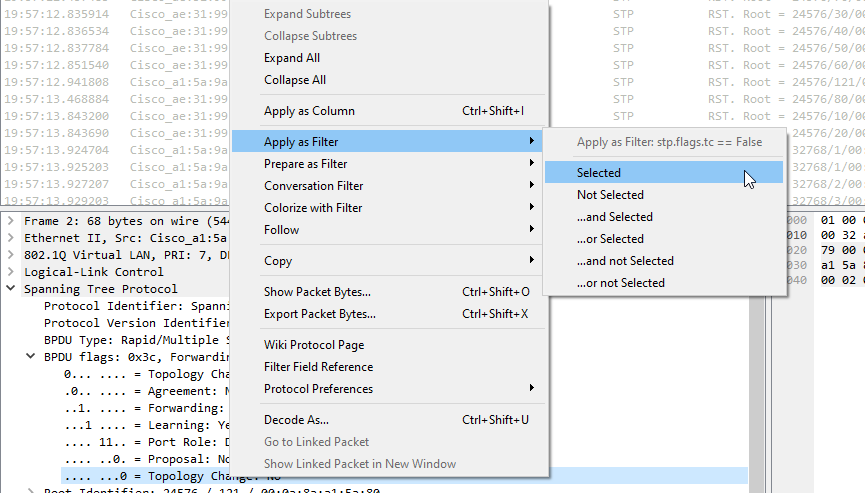Choose Decode As from the context menu

(296, 420)
